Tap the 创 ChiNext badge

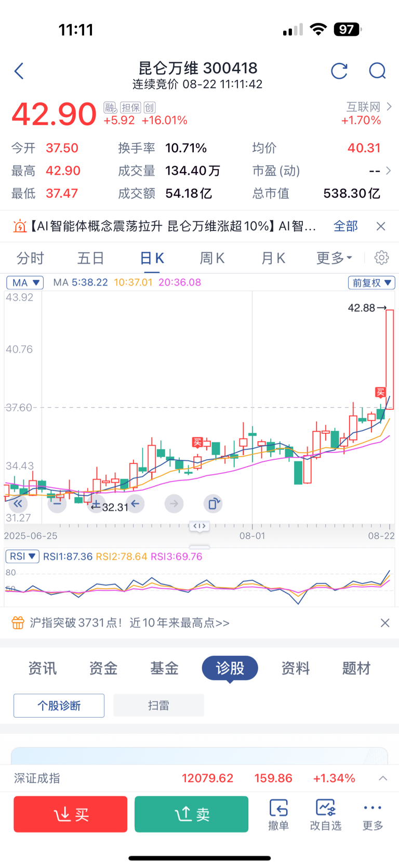click(x=150, y=108)
